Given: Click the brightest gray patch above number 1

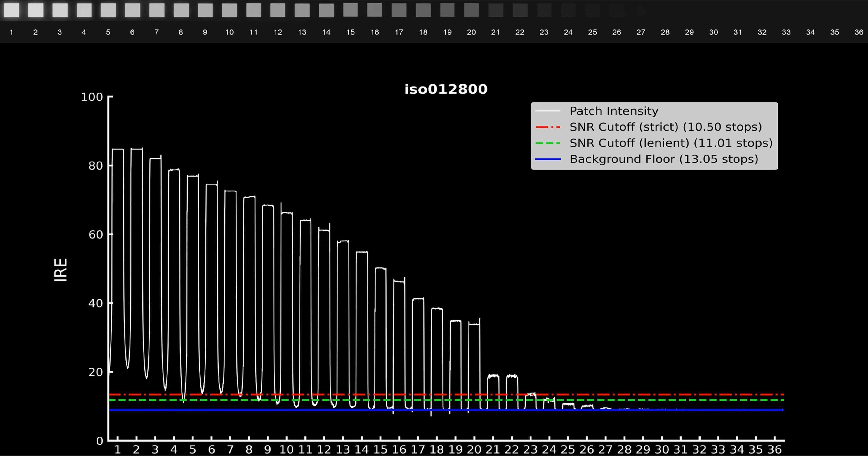Looking at the screenshot, I should pyautogui.click(x=12, y=10).
